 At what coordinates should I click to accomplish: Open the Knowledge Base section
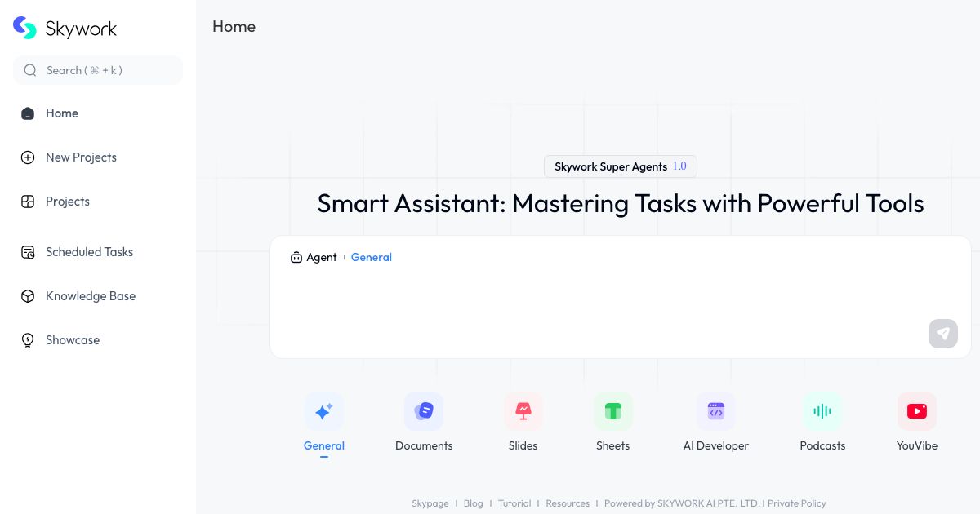[x=91, y=296]
